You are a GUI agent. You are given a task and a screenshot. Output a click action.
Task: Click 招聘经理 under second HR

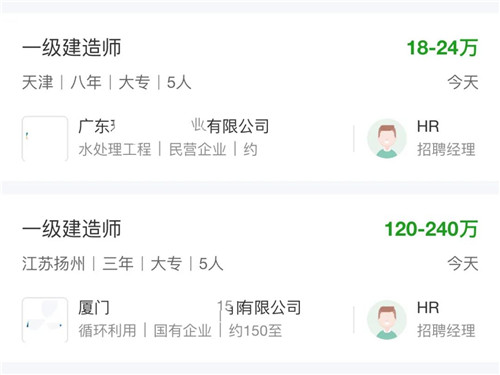(x=446, y=331)
